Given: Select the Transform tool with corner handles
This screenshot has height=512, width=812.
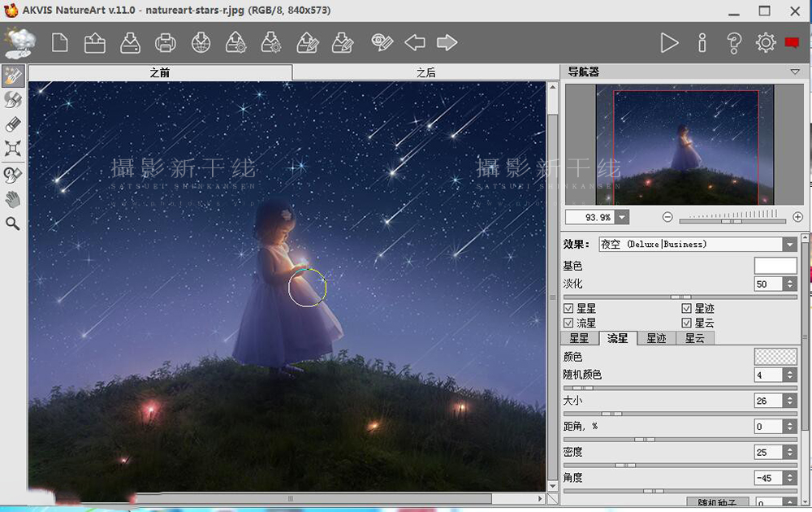Looking at the screenshot, I should pyautogui.click(x=13, y=149).
